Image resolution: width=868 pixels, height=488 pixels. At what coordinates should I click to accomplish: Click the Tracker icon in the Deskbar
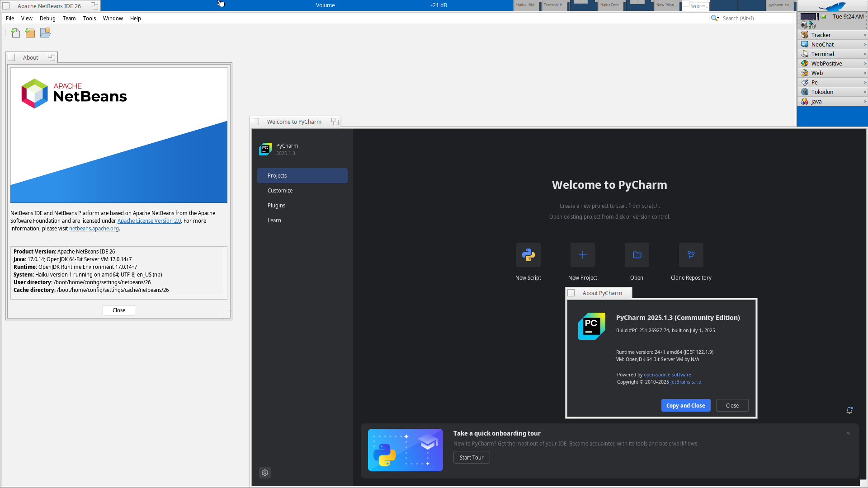coord(805,35)
